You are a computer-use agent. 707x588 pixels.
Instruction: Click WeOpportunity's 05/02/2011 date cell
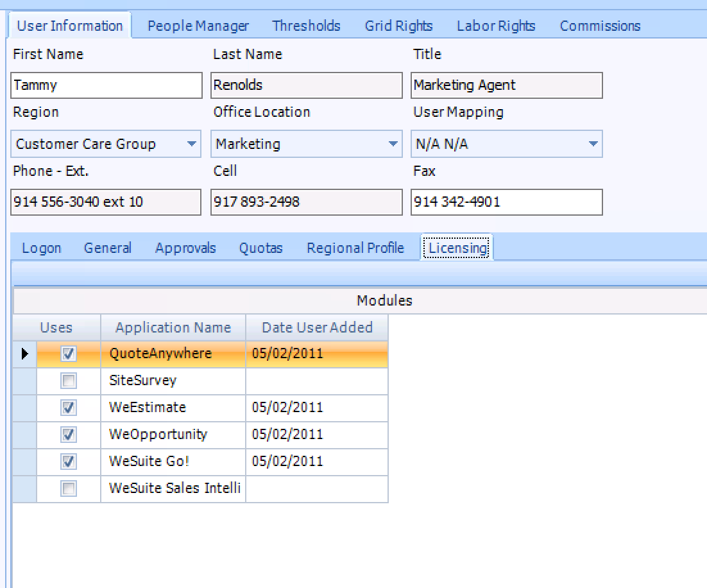click(317, 435)
